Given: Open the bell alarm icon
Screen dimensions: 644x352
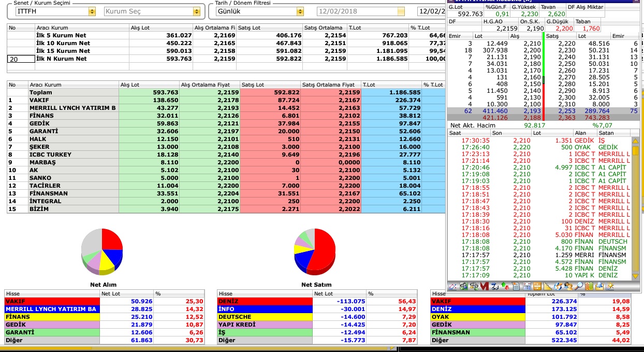Looking at the screenshot, I should pos(601,286).
